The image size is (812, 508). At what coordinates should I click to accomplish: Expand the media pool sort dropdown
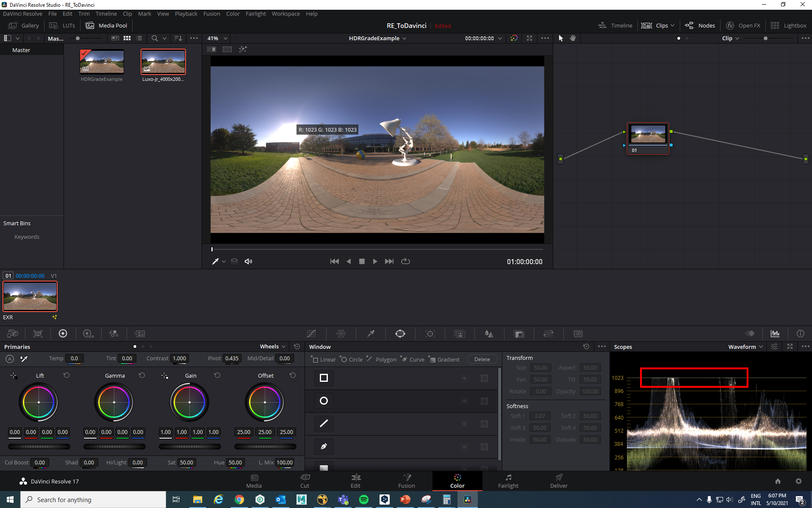click(x=178, y=38)
